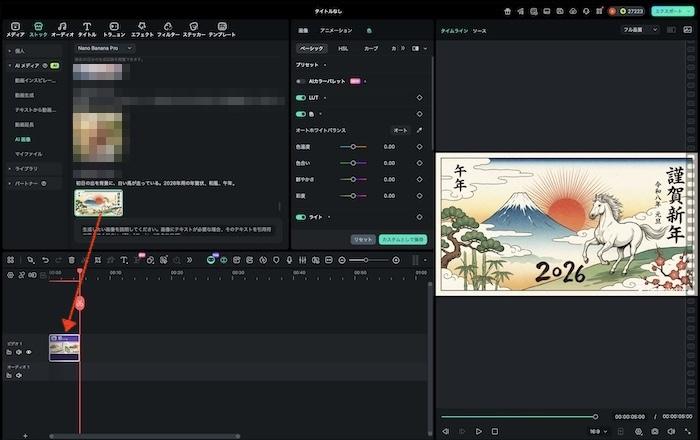Screen dimensions: 700x440
Task: Select the generated horse image thumbnail
Action: tap(98, 203)
